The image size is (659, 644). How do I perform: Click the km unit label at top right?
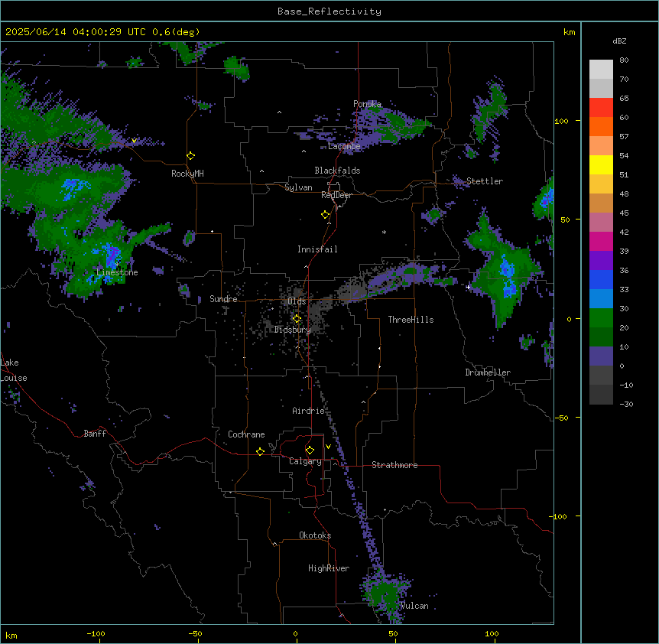pyautogui.click(x=570, y=32)
